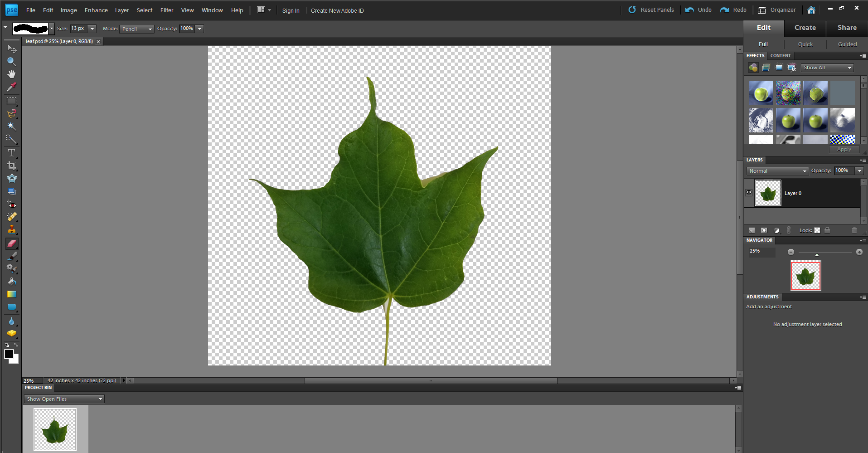Image resolution: width=868 pixels, height=453 pixels.
Task: Open the Show All effects filter dropdown
Action: tap(827, 67)
